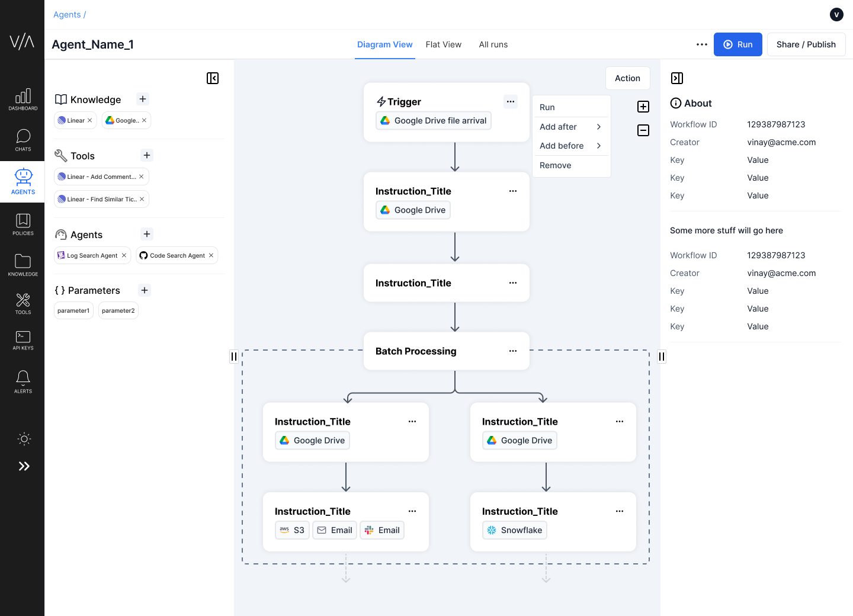Viewport: 853px width, 616px height.
Task: Open Chats via the speech bubble icon
Action: click(x=23, y=140)
